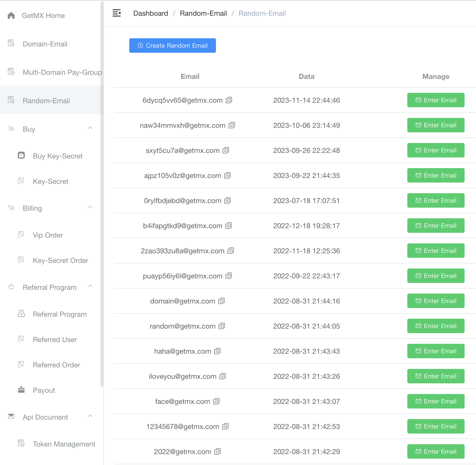Click the Manage column header
Viewport: 476px width, 465px height.
coord(436,76)
